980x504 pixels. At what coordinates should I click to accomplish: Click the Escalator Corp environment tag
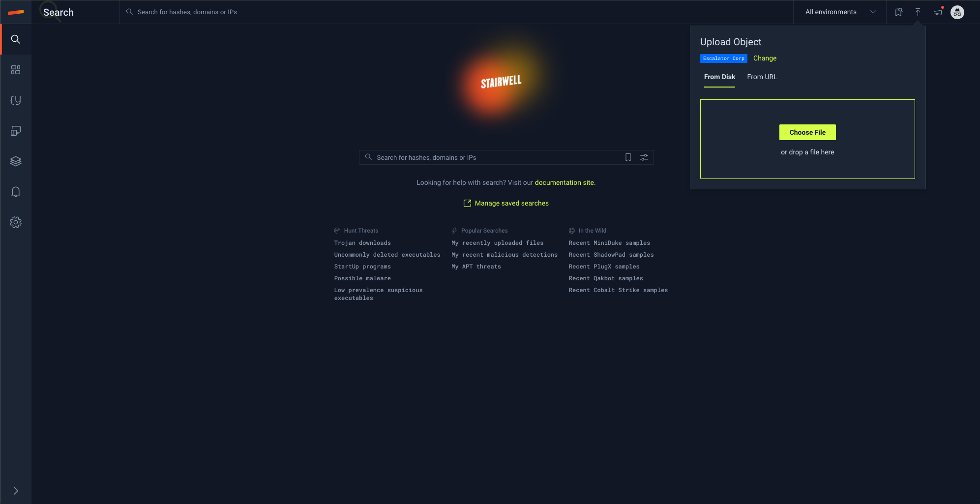tap(723, 59)
